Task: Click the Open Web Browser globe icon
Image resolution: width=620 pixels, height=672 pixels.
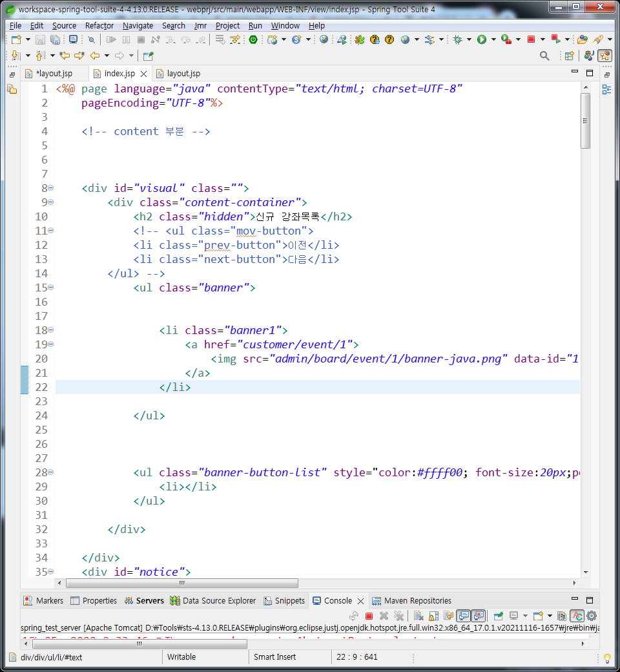Action: click(x=324, y=39)
